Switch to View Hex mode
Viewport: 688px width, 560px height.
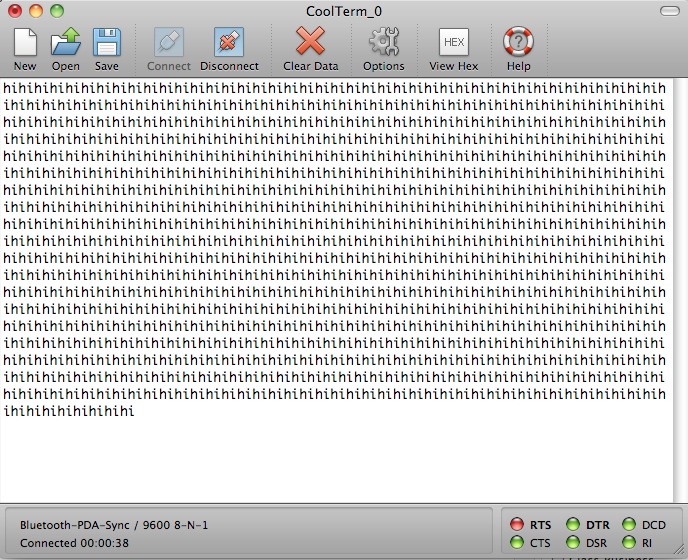pos(454,43)
